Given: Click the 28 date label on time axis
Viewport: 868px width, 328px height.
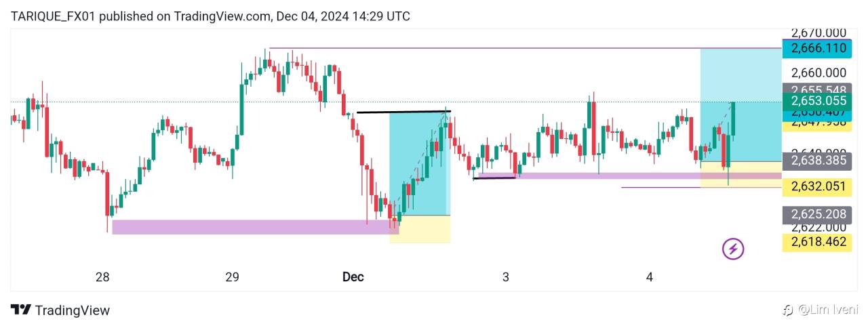Looking at the screenshot, I should coord(102,276).
